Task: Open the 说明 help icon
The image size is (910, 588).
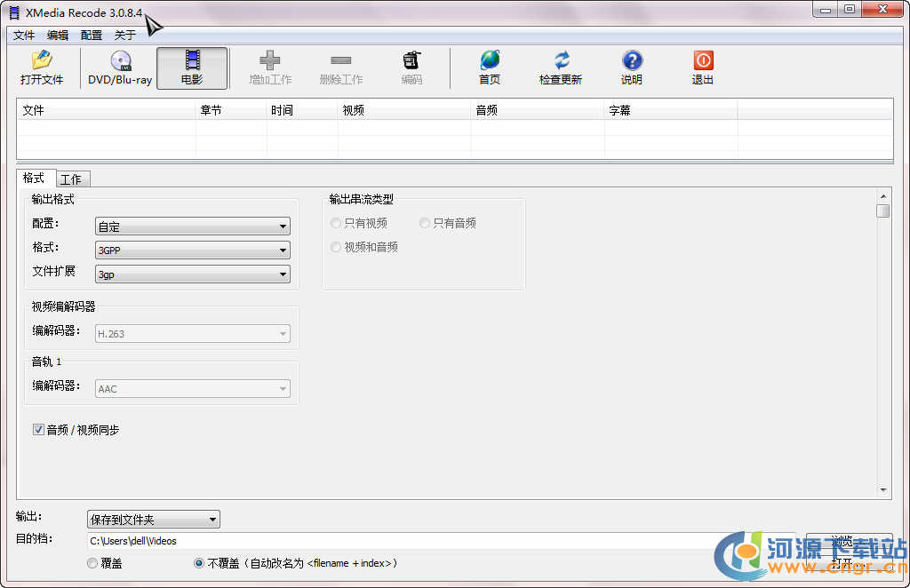Action: [632, 60]
